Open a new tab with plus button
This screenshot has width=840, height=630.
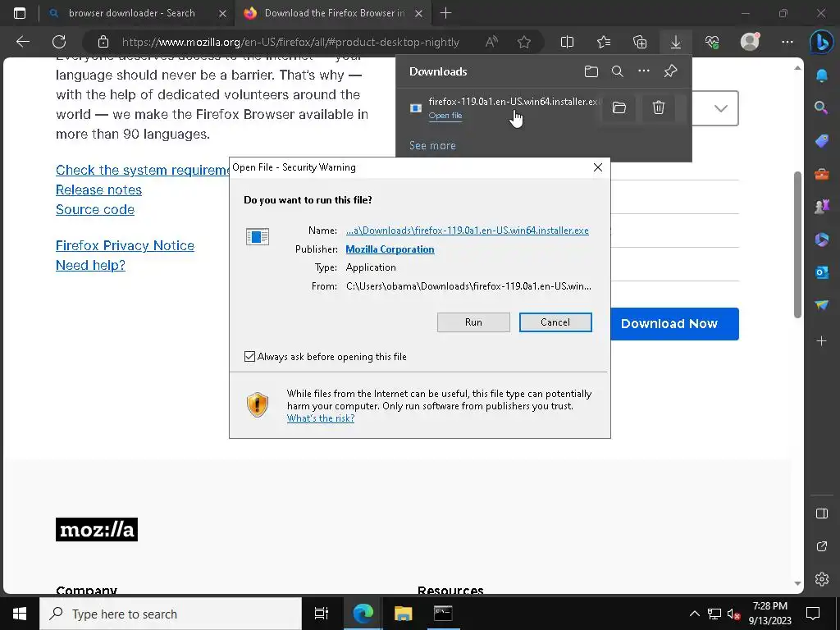tap(445, 13)
